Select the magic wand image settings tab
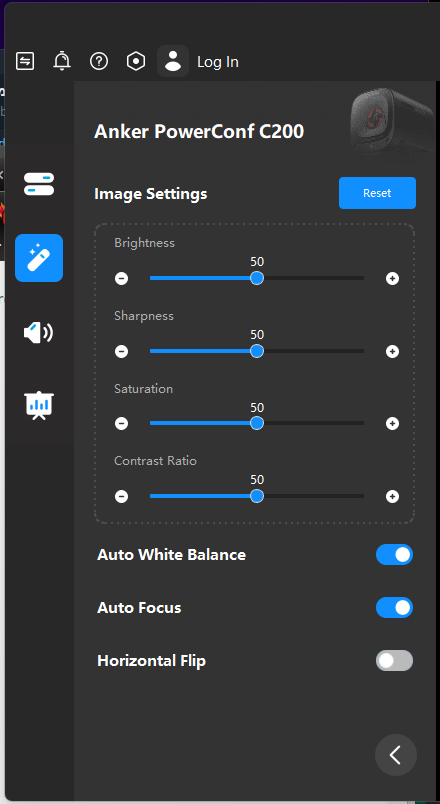This screenshot has width=440, height=804. pos(39,258)
